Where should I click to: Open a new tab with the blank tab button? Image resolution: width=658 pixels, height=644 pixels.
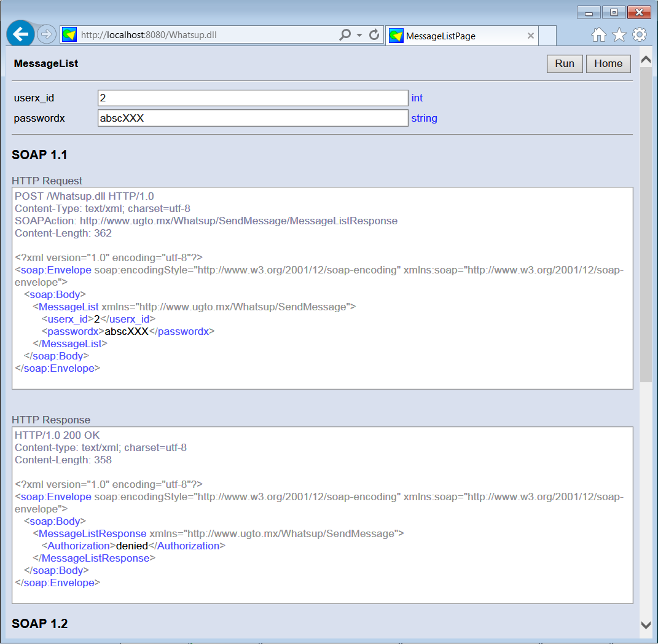coord(547,35)
